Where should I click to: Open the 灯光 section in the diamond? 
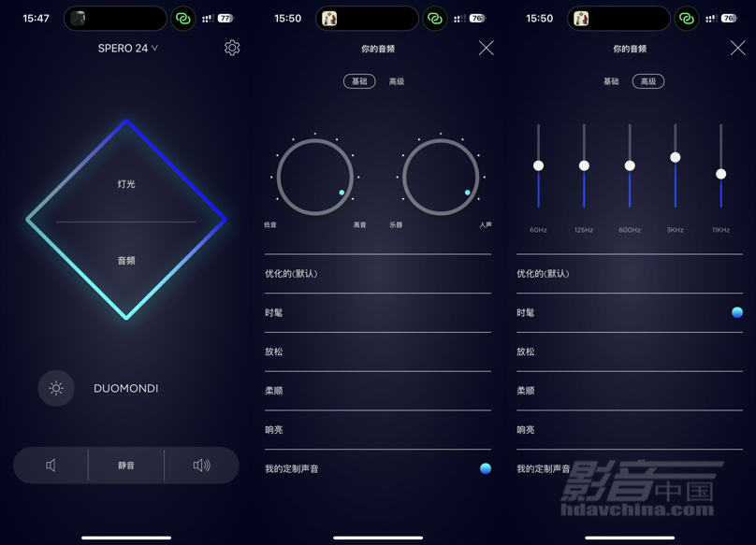point(126,184)
